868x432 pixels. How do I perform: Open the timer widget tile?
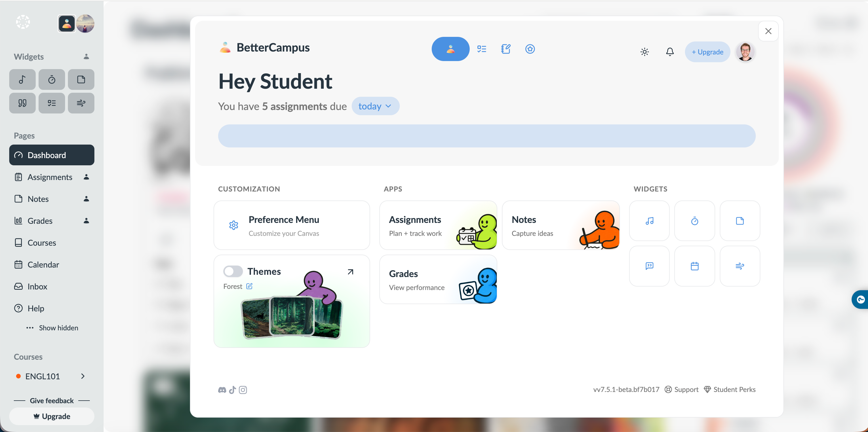coord(694,221)
